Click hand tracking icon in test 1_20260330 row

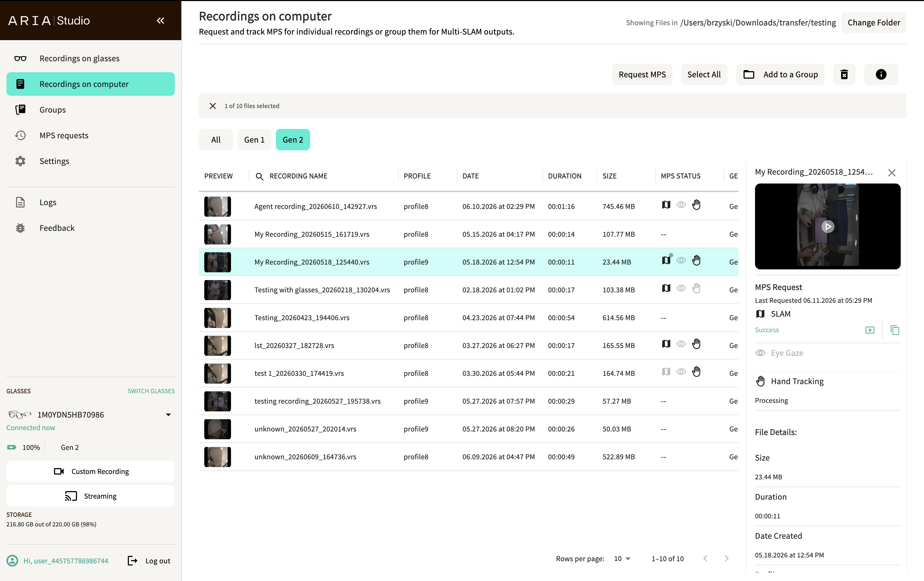click(696, 372)
